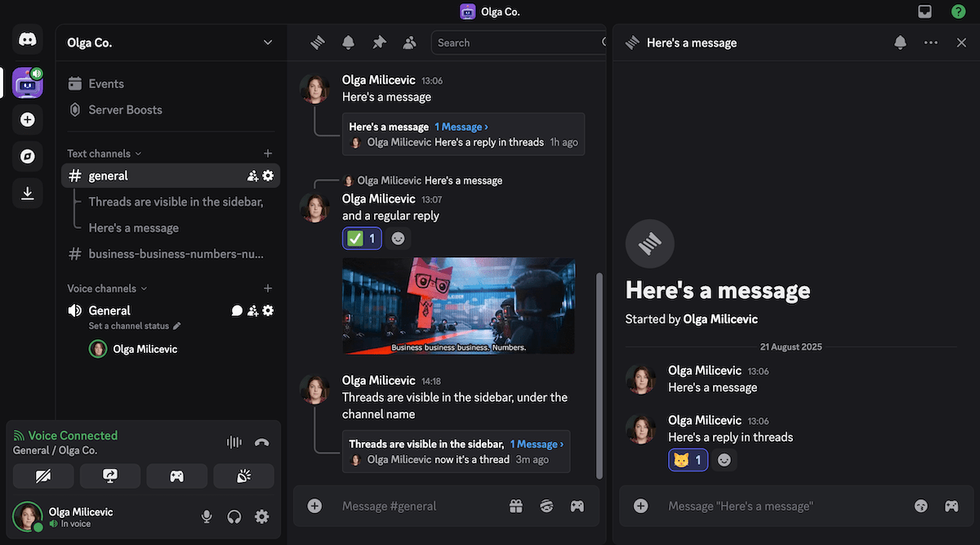Screen dimensions: 980x545
Task: Open sidebar thread 'Threads are visible in the sidebar,'
Action: (176, 202)
